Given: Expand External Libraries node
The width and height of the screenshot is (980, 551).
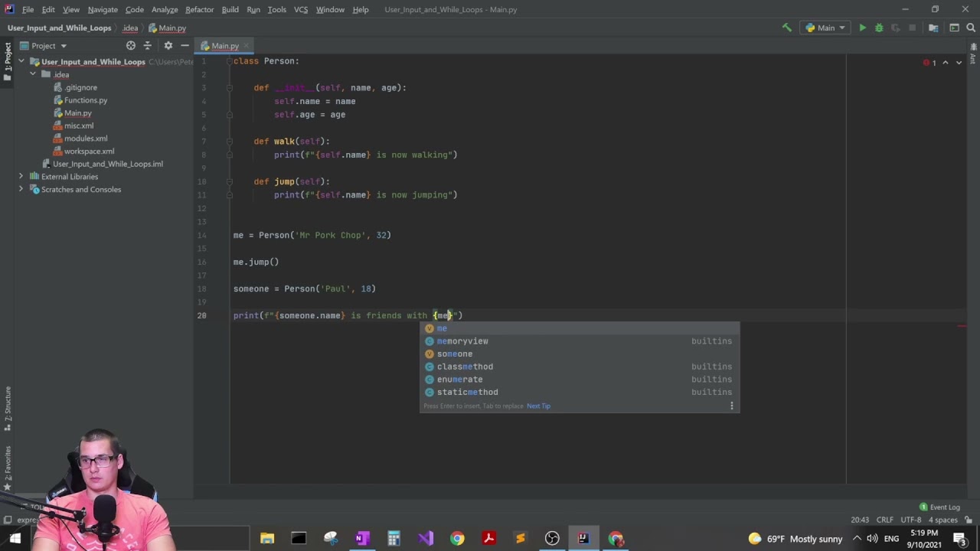Looking at the screenshot, I should click(x=21, y=177).
